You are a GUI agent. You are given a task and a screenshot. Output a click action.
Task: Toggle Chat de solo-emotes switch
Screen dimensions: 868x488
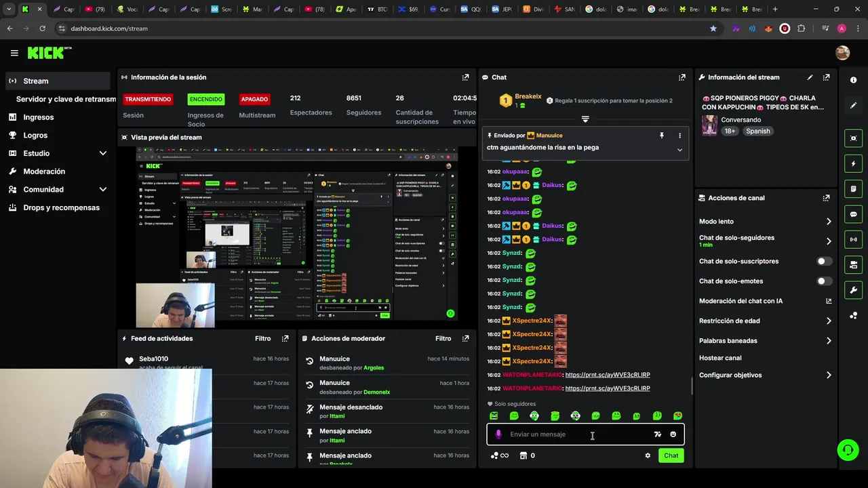[x=824, y=281]
